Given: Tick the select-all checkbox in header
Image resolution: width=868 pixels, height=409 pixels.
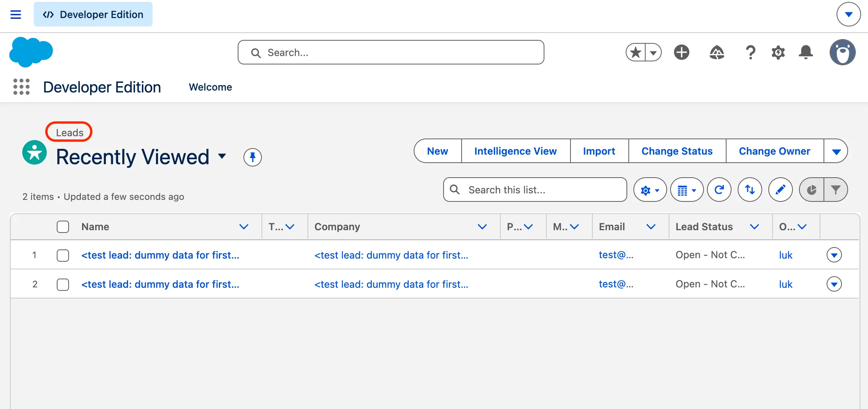Looking at the screenshot, I should (63, 227).
